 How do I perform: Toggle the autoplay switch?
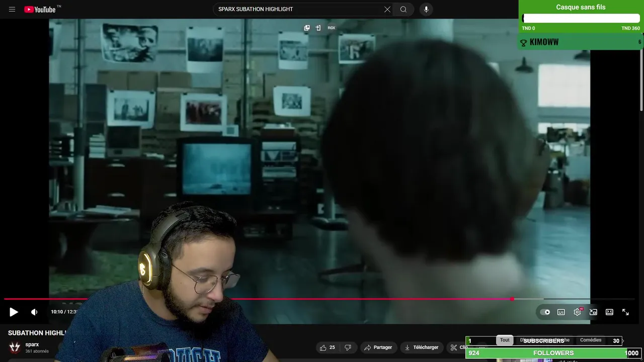[545, 312]
